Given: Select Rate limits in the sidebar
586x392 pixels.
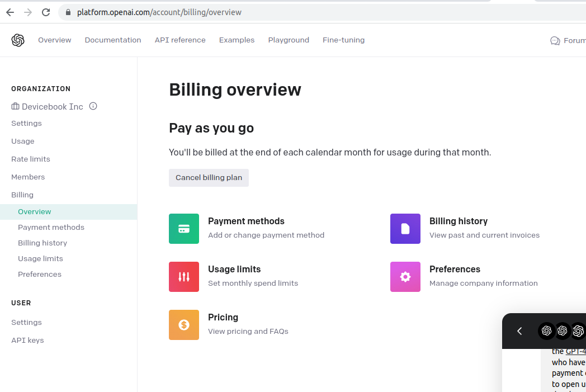Looking at the screenshot, I should pos(31,159).
